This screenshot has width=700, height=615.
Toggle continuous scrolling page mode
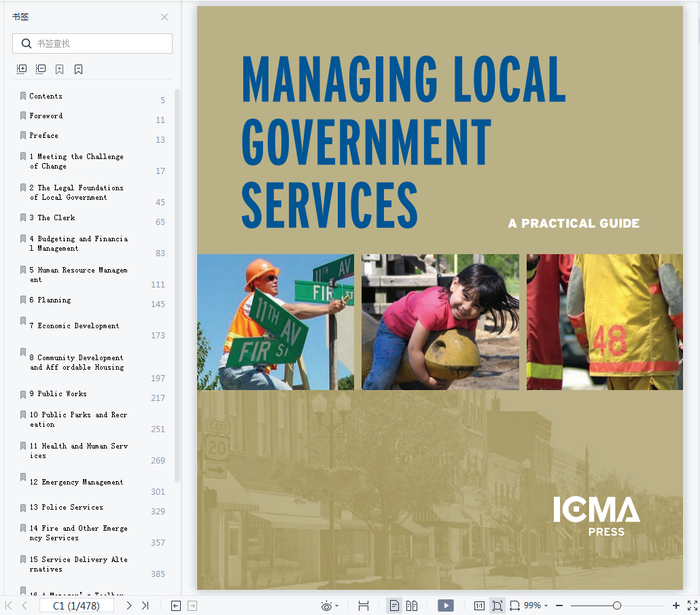(x=364, y=605)
